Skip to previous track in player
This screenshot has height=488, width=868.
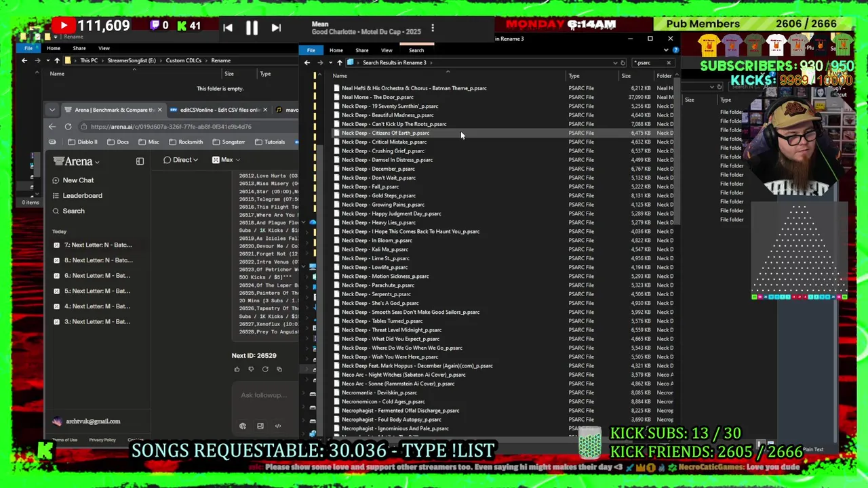[228, 28]
